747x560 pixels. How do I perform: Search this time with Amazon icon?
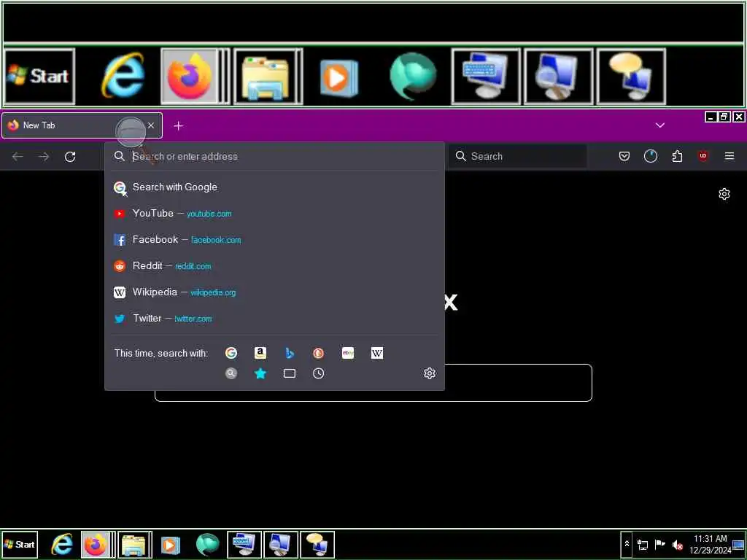click(x=260, y=353)
